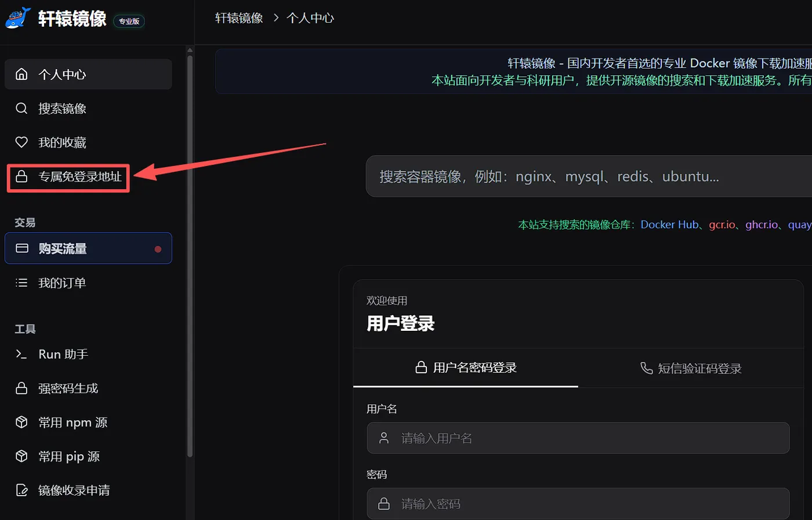The width and height of the screenshot is (812, 520).
Task: Click the 请输入用户名 input field
Action: click(578, 438)
